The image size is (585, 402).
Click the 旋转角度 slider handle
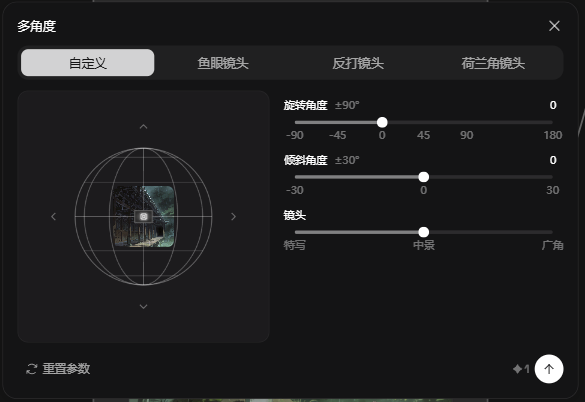(382, 122)
